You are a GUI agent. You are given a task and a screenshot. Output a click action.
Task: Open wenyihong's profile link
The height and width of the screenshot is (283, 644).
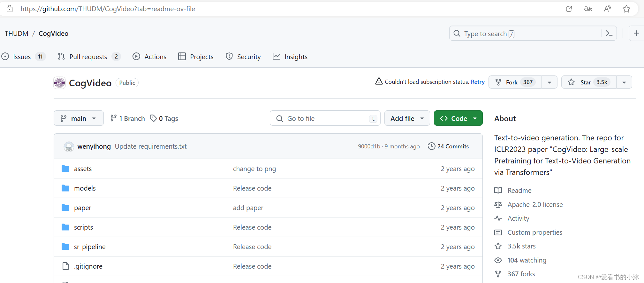[94, 146]
